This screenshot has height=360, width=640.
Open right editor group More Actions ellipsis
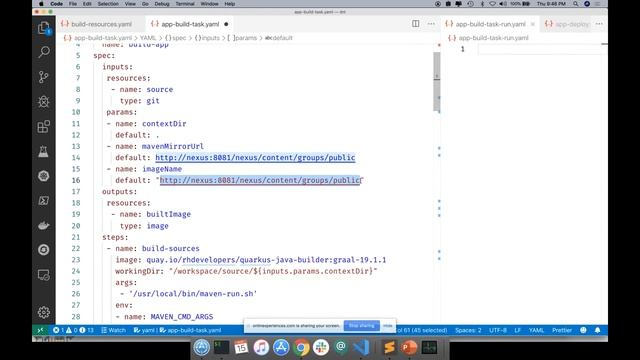pos(599,24)
